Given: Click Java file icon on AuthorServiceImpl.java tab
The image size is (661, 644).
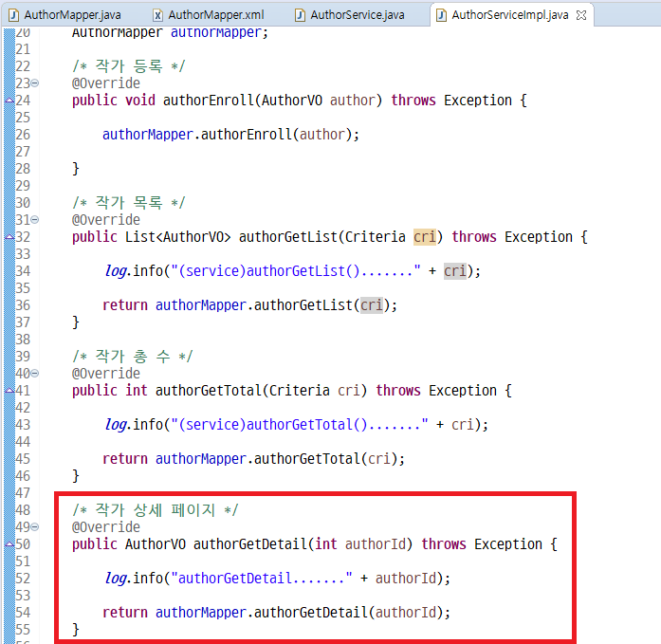Looking at the screenshot, I should pyautogui.click(x=441, y=15).
